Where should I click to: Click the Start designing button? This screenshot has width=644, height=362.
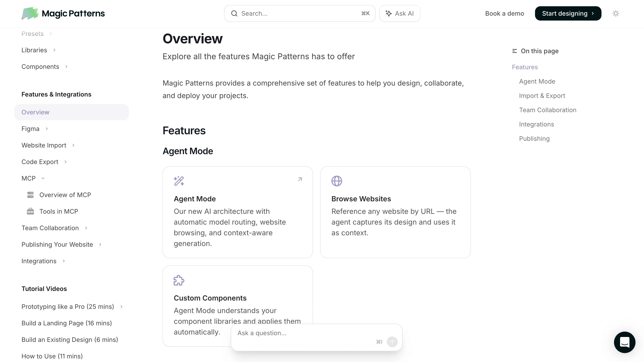coord(568,13)
